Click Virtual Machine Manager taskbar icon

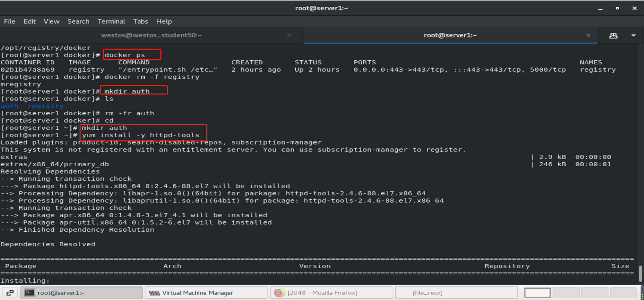coord(154,293)
